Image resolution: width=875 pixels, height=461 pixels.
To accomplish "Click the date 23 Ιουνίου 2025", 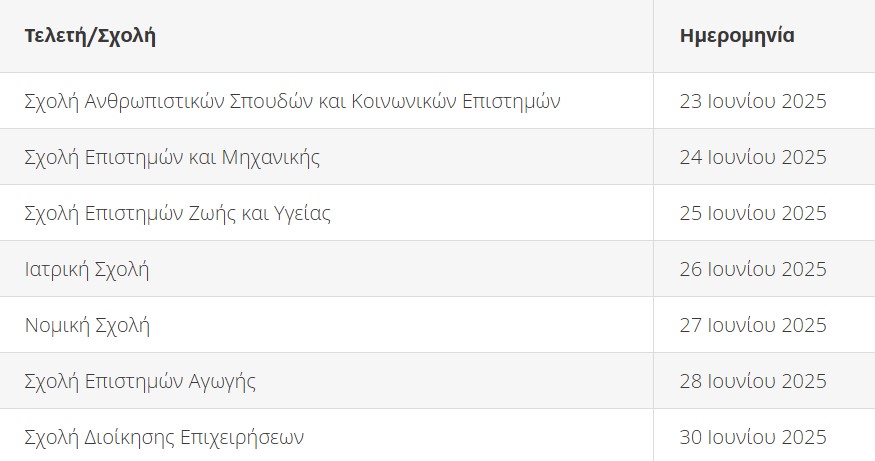I will tap(753, 101).
